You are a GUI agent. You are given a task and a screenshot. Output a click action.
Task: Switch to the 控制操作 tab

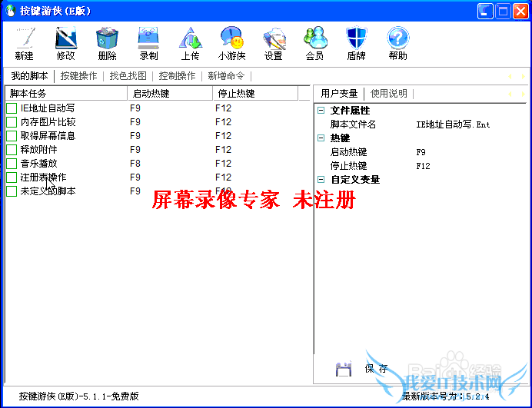point(177,75)
